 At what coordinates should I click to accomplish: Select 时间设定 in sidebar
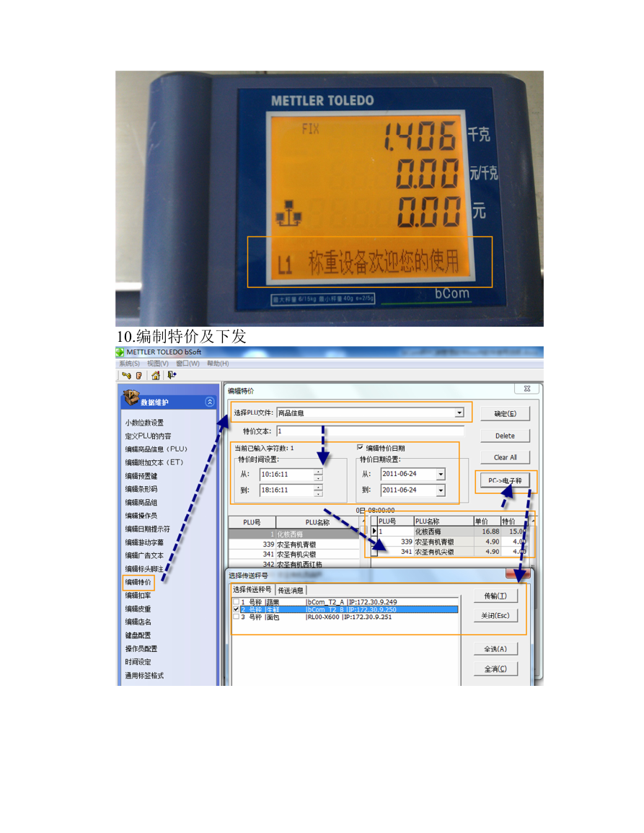[x=138, y=662]
